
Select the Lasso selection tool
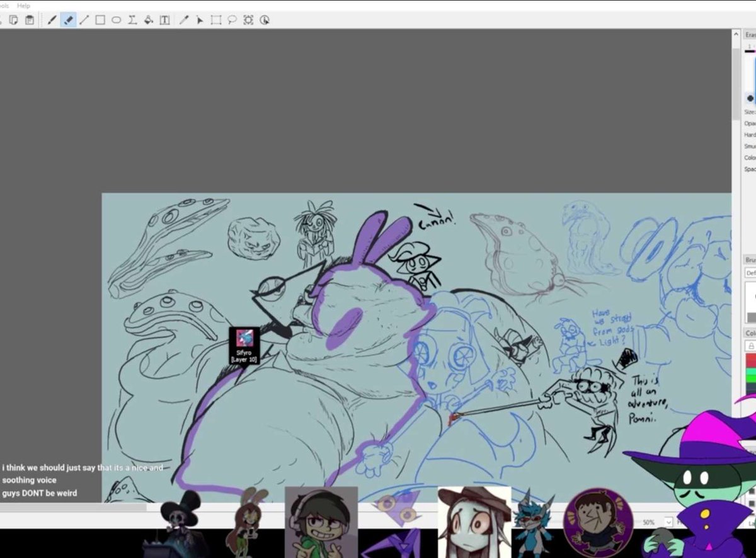tap(232, 20)
